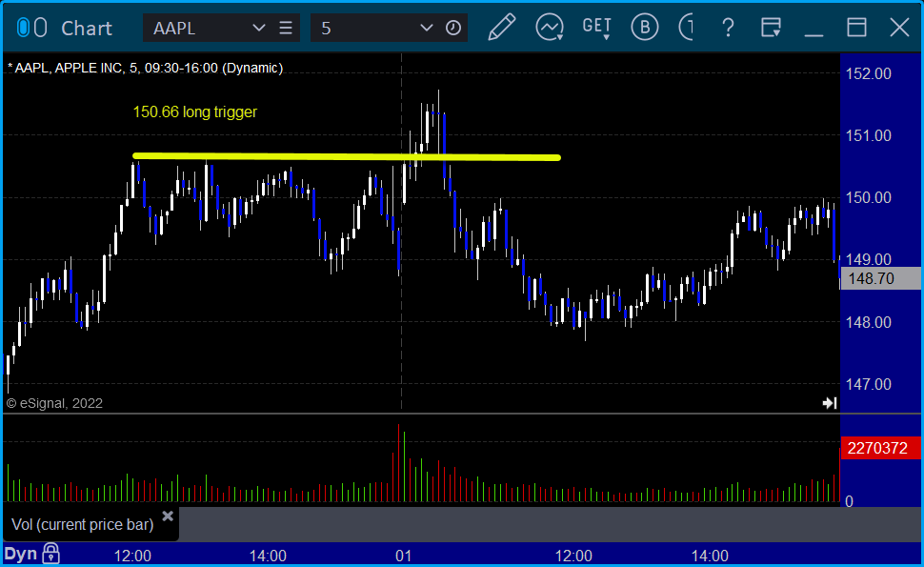Close the Vol (current price bar) study
The width and height of the screenshot is (924, 567).
click(x=168, y=516)
